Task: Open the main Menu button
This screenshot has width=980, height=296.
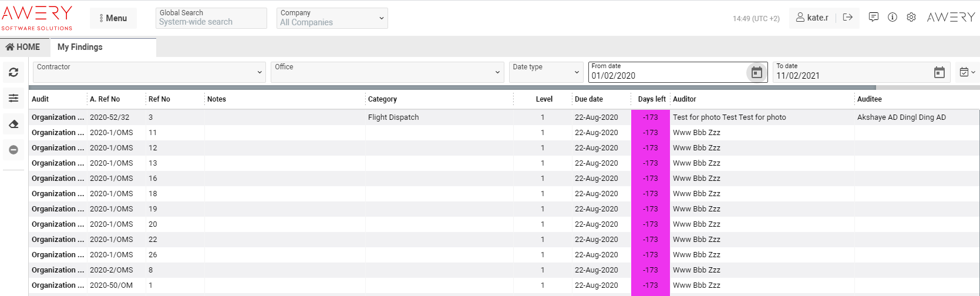Action: tap(113, 18)
